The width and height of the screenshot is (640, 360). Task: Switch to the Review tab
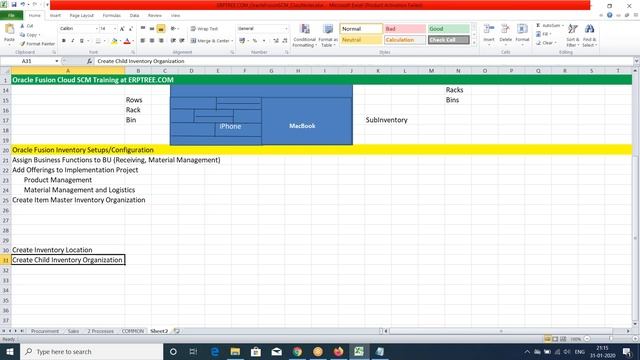point(155,16)
